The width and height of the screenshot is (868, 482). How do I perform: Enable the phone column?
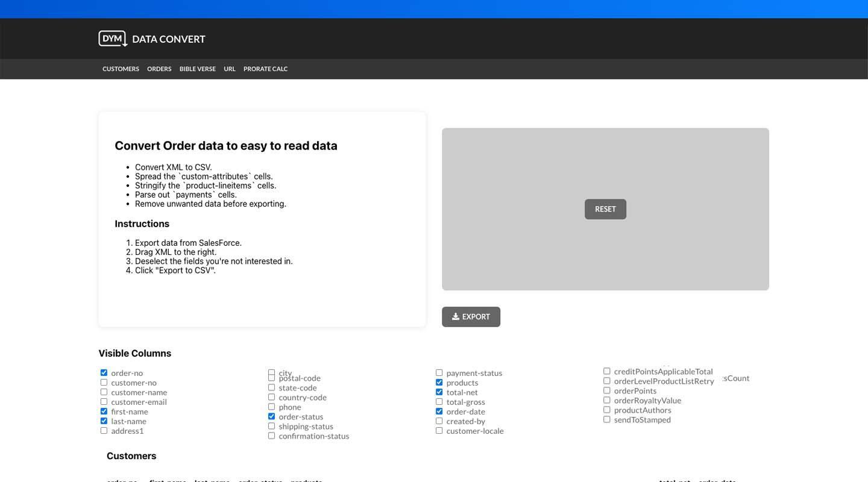(271, 406)
